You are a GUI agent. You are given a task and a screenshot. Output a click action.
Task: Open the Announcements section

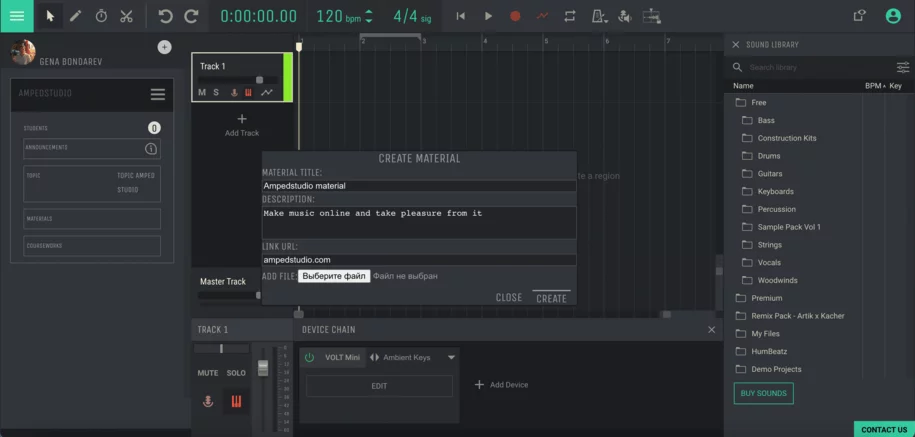coord(92,148)
